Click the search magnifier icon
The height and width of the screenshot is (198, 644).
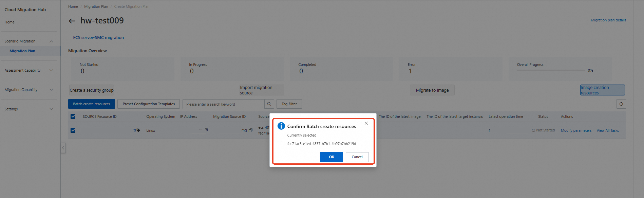coord(269,104)
